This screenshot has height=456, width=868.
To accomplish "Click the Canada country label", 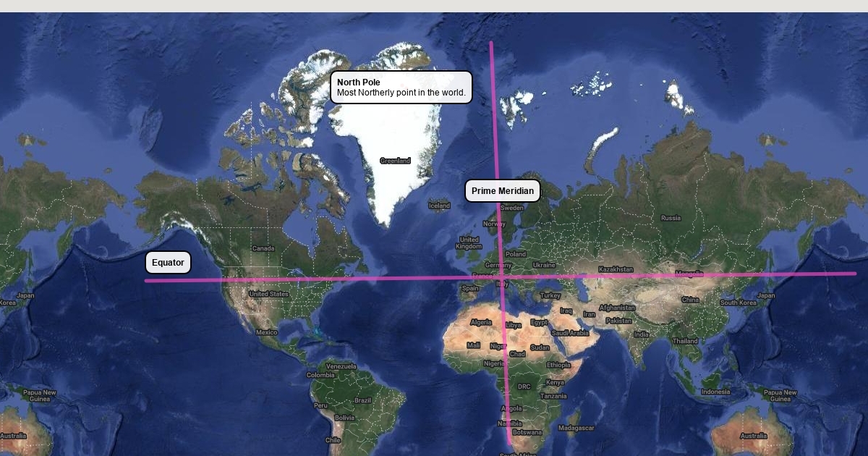I will coord(263,248).
